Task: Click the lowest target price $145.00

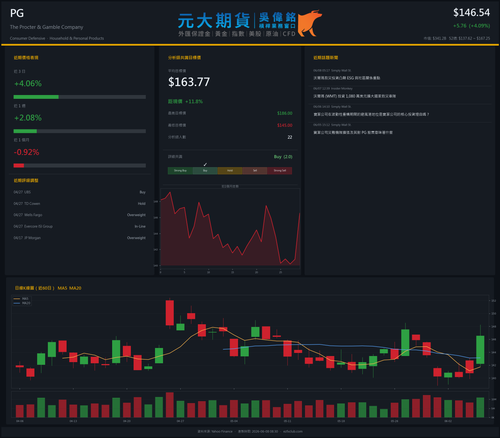Action: [x=285, y=125]
